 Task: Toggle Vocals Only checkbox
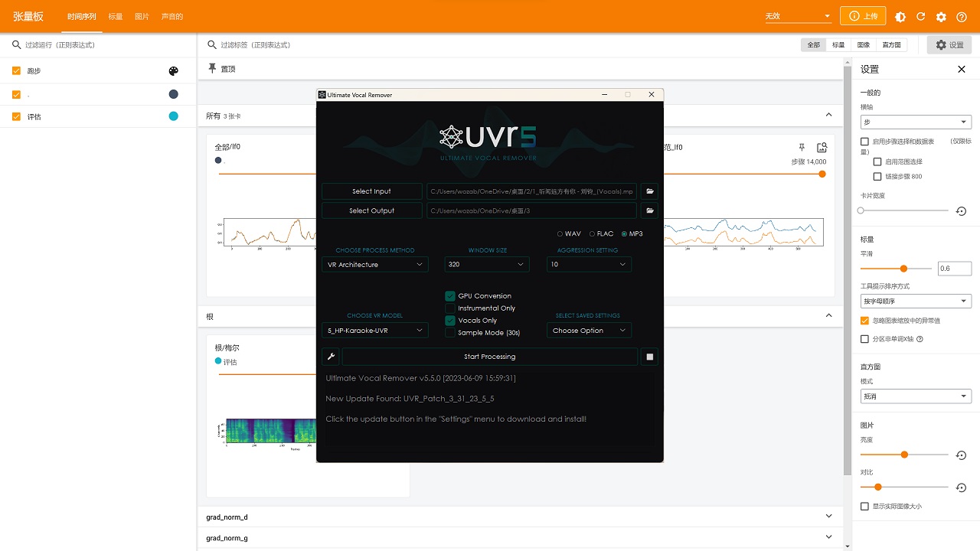pos(450,321)
